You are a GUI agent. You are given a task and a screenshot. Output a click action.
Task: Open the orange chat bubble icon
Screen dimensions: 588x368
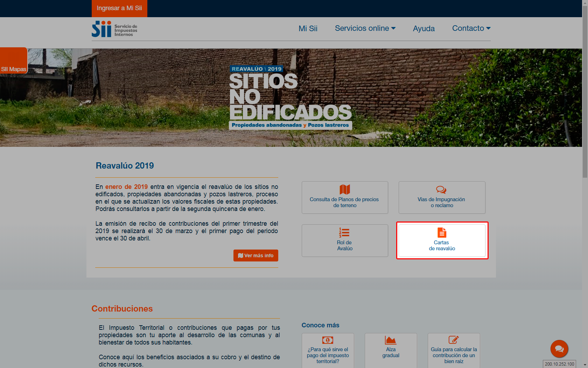point(559,349)
